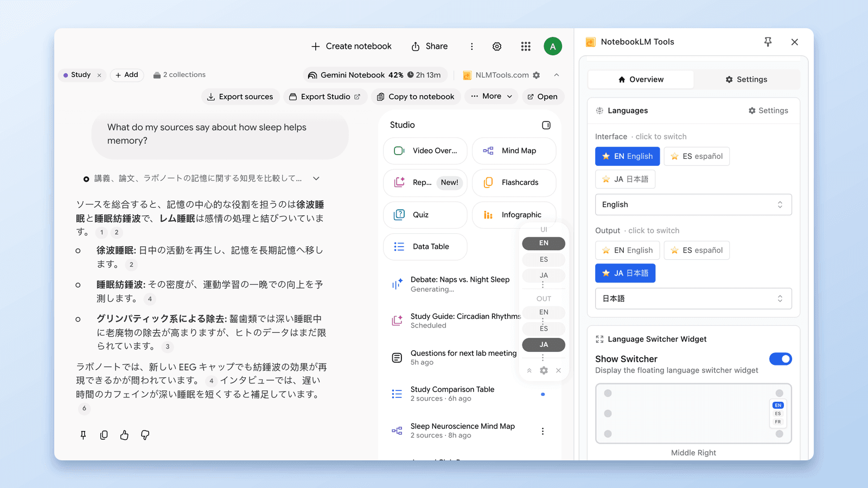Click the Gemini Notebook 42% usage chip
868x488 pixels.
click(375, 75)
